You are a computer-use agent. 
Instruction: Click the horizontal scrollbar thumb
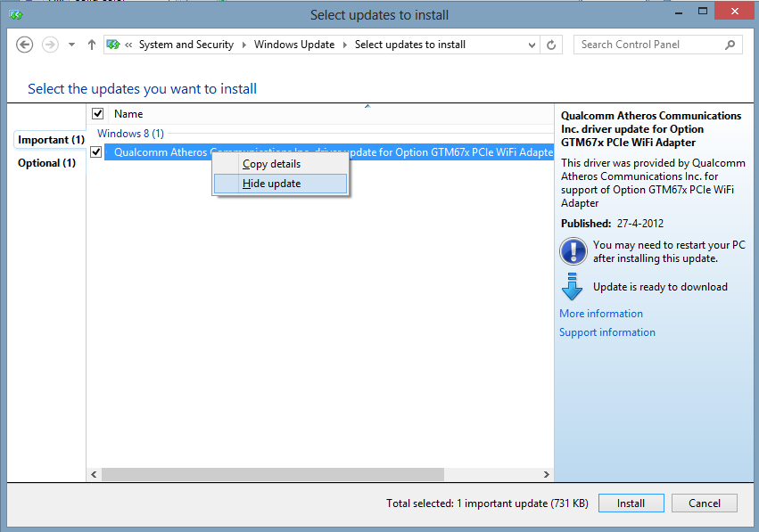tap(273, 474)
